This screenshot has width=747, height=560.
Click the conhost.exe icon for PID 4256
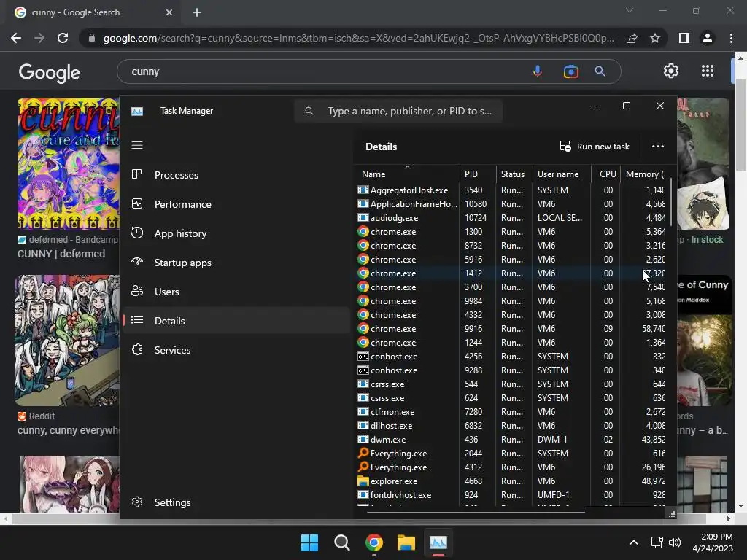(363, 356)
